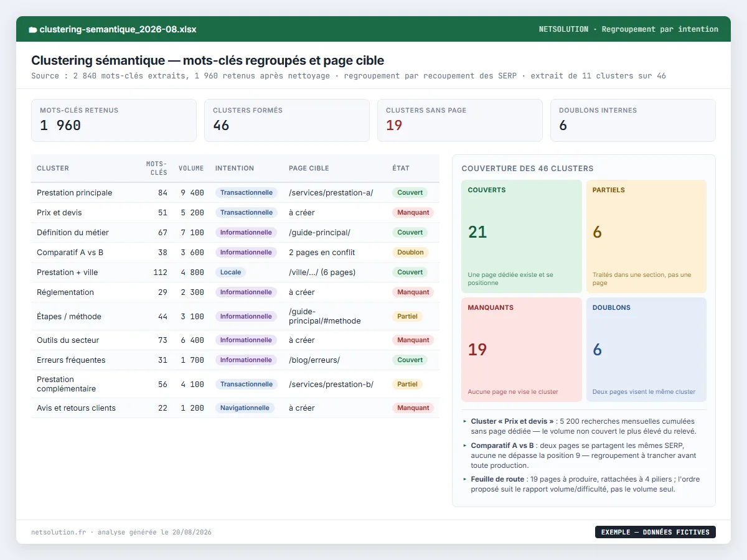Select the yellow PARTIELS 6 tile
747x560 pixels.
pyautogui.click(x=646, y=236)
